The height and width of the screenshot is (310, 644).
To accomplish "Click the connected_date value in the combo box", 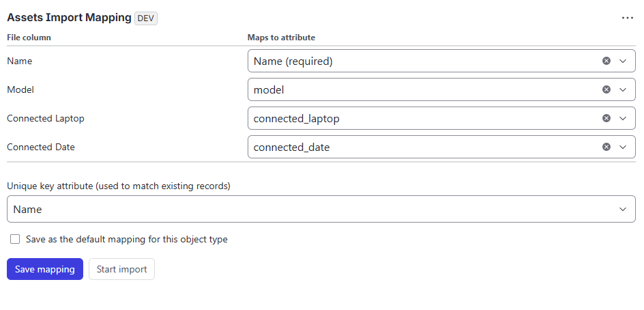I will pyautogui.click(x=291, y=147).
